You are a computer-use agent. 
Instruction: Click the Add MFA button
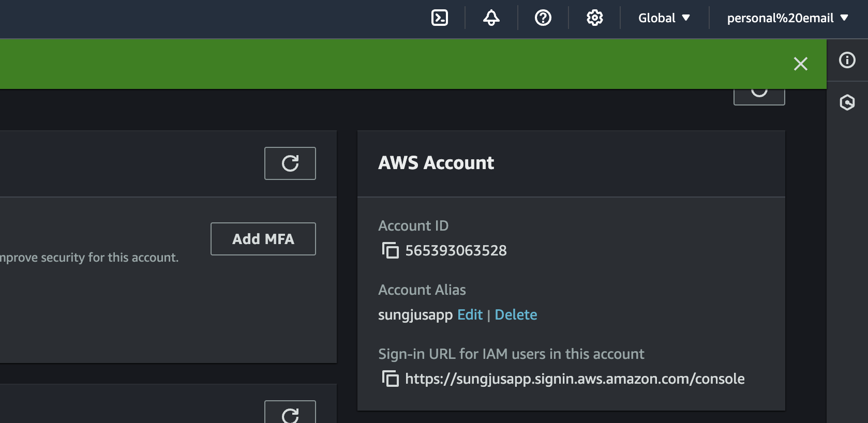click(263, 239)
